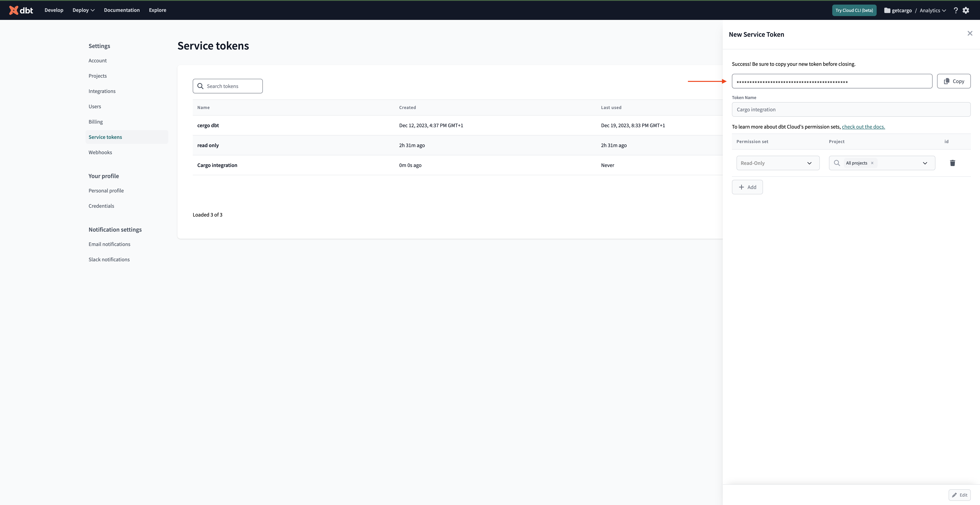Image resolution: width=980 pixels, height=505 pixels.
Task: Open Slack notifications settings
Action: (109, 259)
